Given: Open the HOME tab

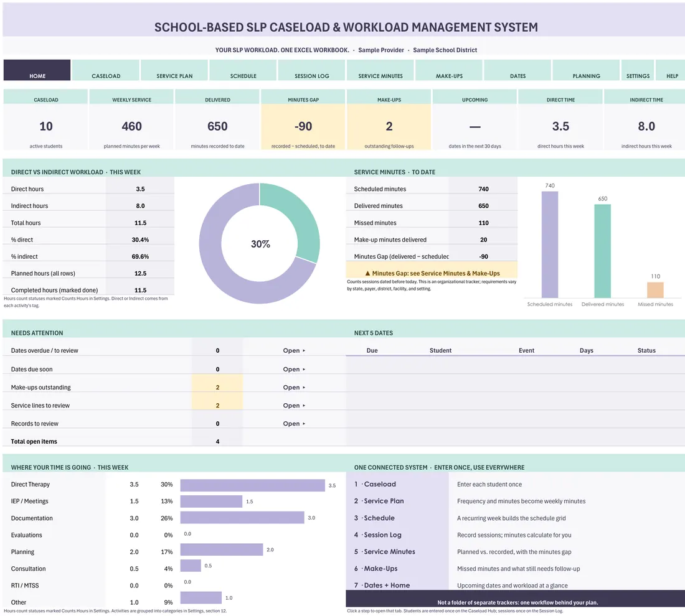Looking at the screenshot, I should click(x=37, y=70).
